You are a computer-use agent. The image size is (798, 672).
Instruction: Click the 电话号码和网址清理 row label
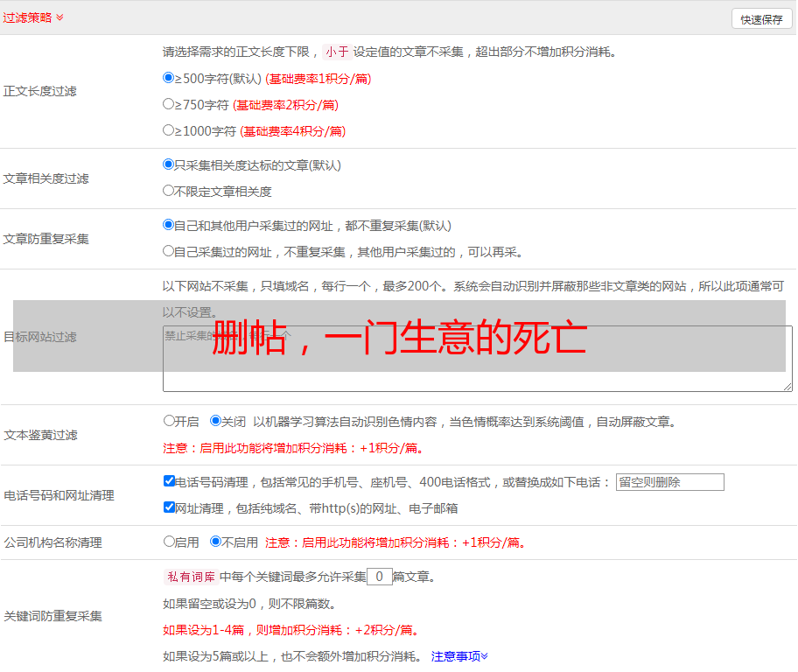59,495
